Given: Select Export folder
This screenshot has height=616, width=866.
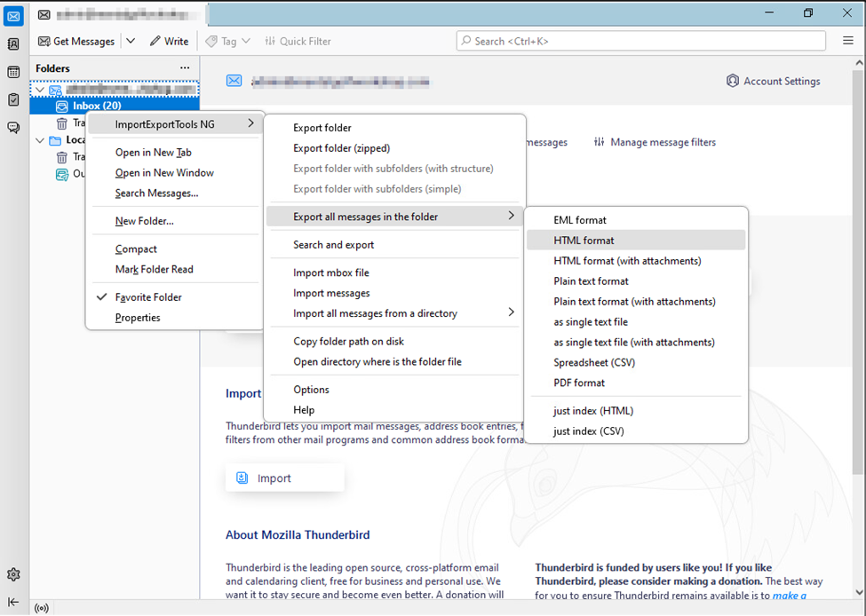Looking at the screenshot, I should click(393, 128).
